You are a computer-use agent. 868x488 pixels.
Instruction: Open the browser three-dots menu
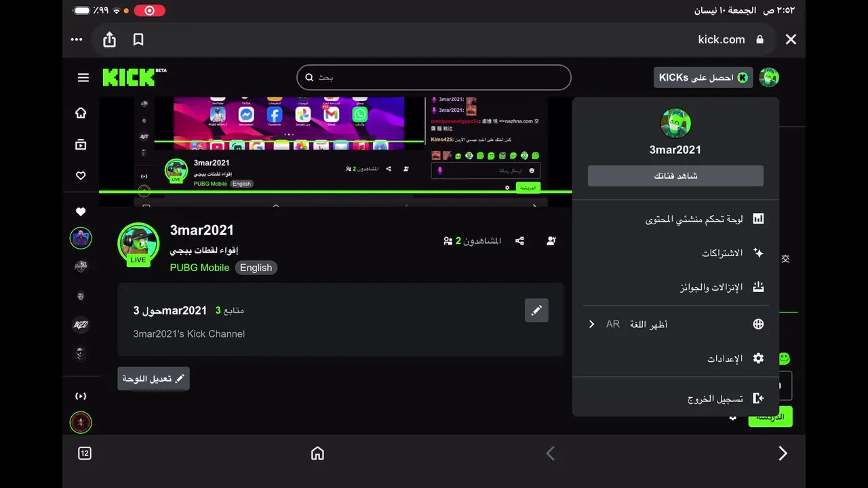coord(77,40)
